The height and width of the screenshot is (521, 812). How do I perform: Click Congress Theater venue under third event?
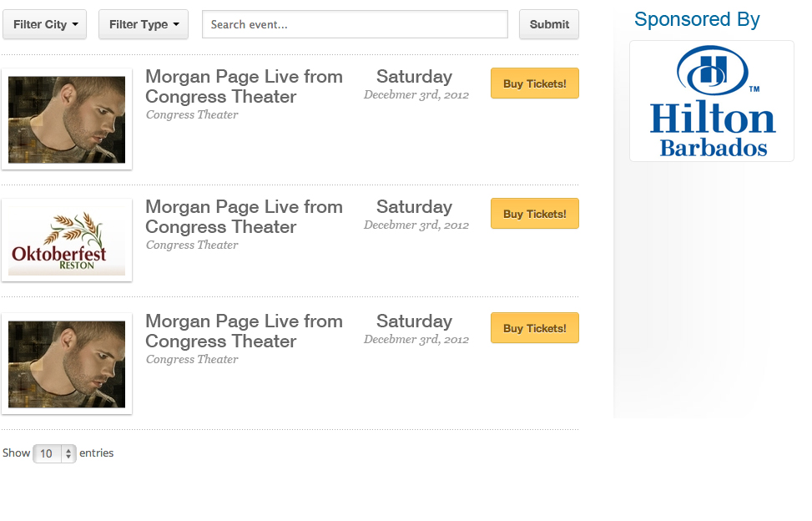(192, 359)
